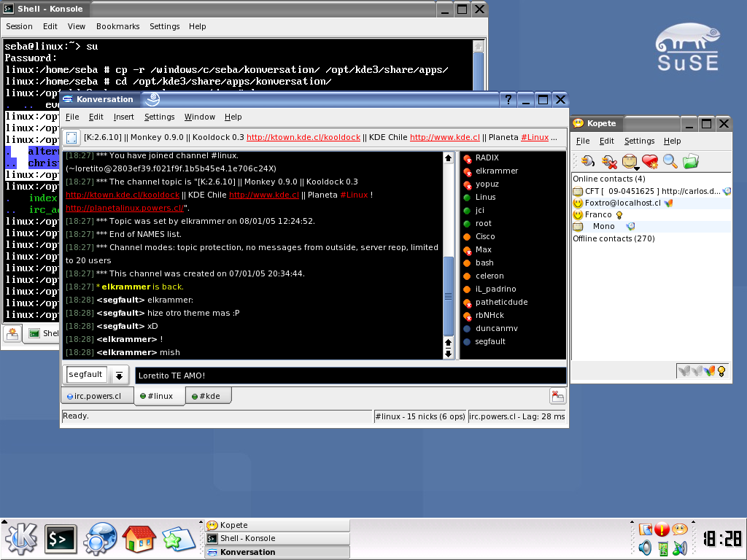747x560 pixels.
Task: Click #Linux channel link in chat log
Action: [355, 195]
